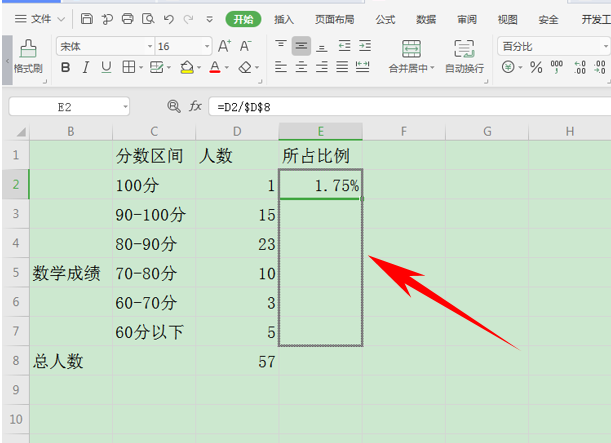Toggle middle vertical alignment
611x443 pixels.
click(301, 46)
